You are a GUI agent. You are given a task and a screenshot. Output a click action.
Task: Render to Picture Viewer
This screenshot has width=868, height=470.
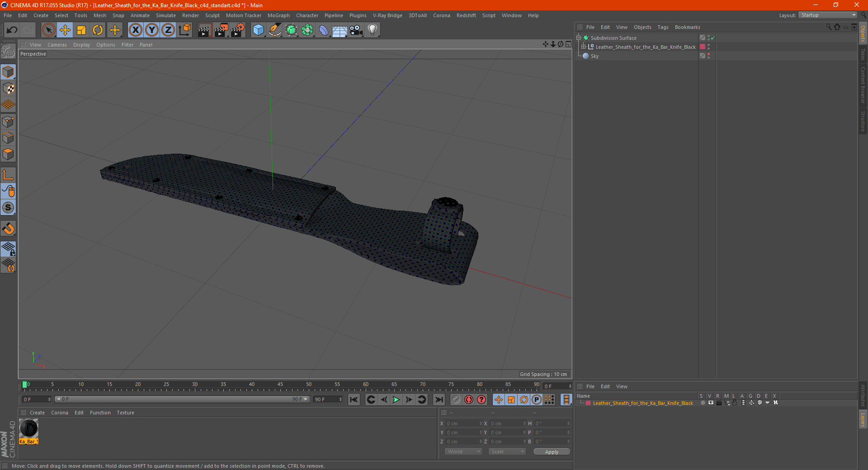pos(221,30)
